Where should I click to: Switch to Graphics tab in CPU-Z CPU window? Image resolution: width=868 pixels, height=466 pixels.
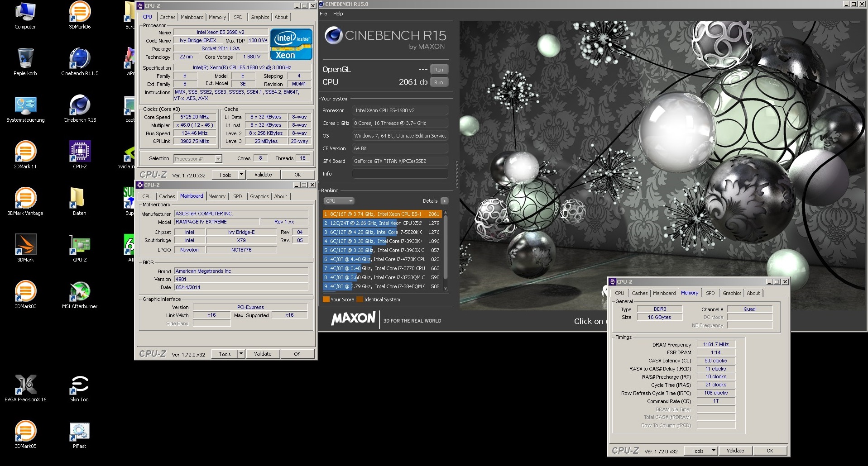tap(259, 17)
